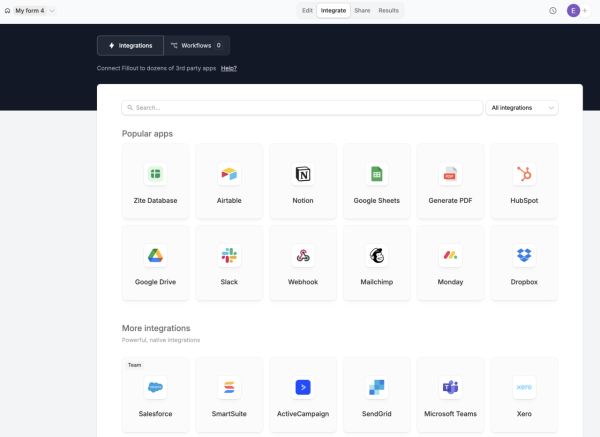Expand the My form 4 dropdown

(x=35, y=11)
